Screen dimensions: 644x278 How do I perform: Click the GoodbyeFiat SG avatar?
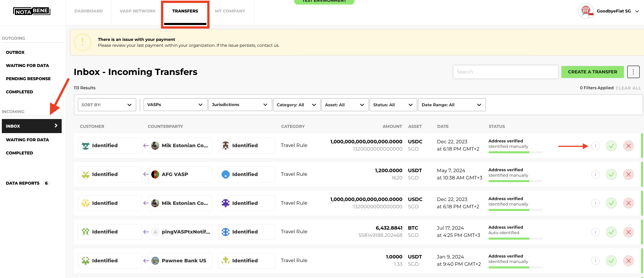pos(586,11)
